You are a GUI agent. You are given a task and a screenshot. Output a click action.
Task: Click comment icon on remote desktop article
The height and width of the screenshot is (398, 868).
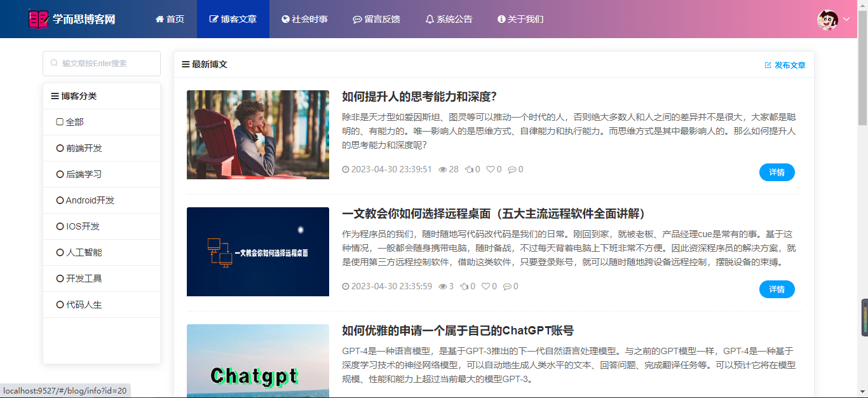pyautogui.click(x=507, y=287)
